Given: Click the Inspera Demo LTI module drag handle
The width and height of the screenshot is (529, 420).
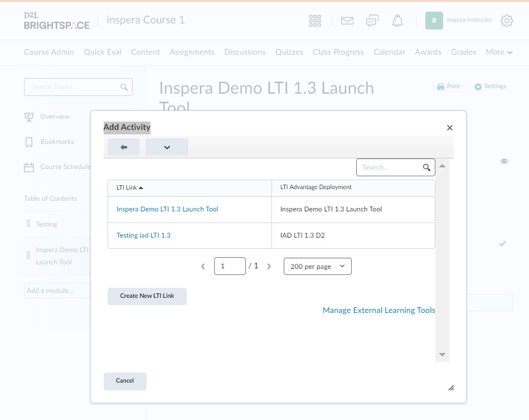Looking at the screenshot, I should (x=28, y=255).
